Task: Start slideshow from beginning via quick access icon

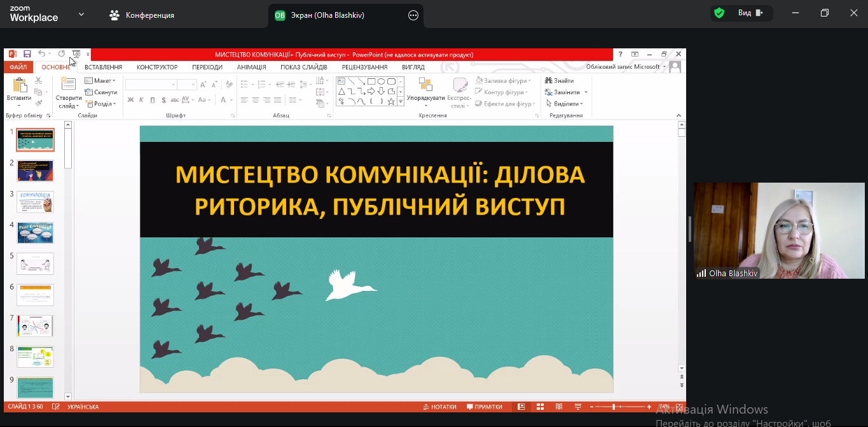Action: click(76, 54)
